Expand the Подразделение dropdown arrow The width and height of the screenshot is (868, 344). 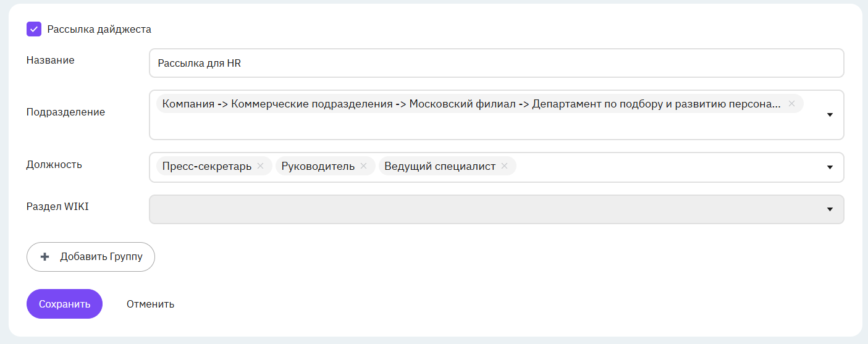click(x=830, y=115)
